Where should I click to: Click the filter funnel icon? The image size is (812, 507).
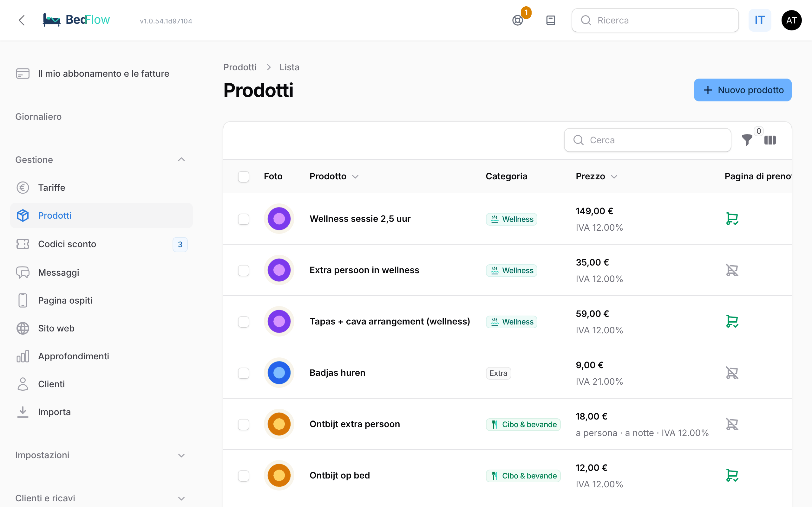coord(747,140)
